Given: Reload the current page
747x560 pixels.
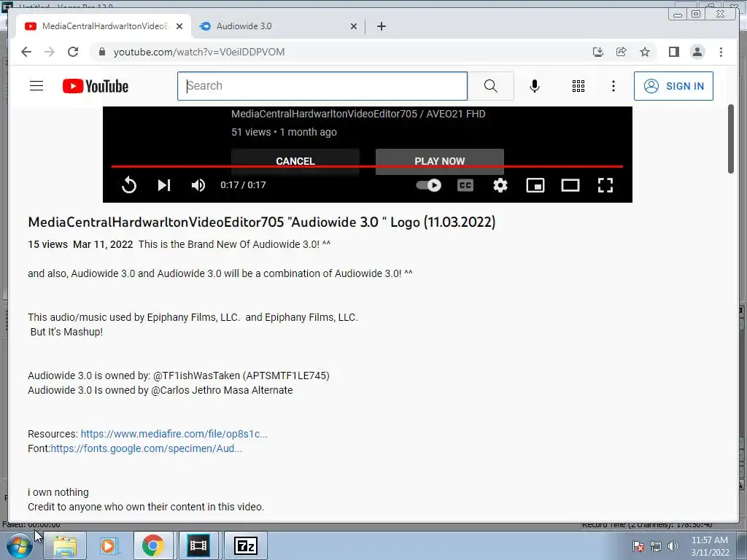Looking at the screenshot, I should (73, 52).
